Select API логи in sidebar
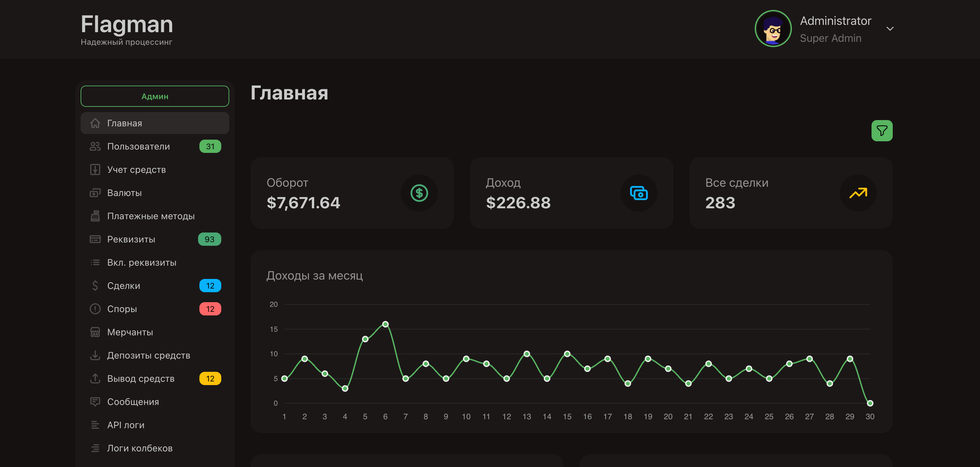980x467 pixels. (x=125, y=425)
